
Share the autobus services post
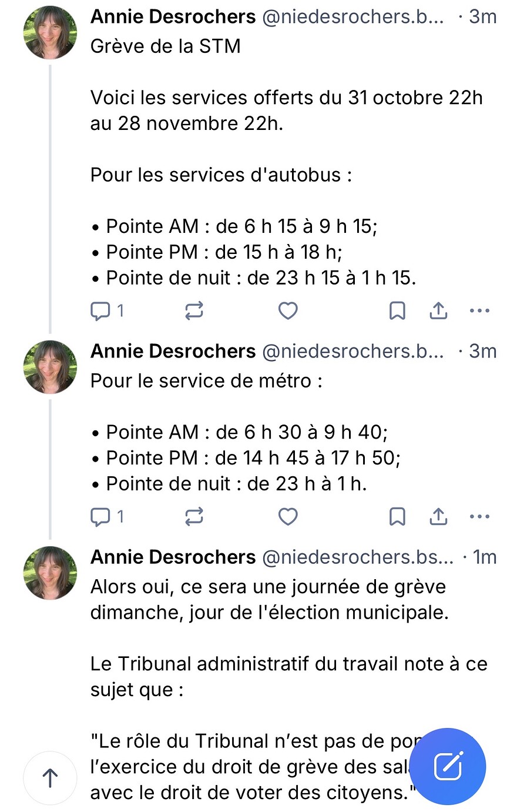[438, 310]
